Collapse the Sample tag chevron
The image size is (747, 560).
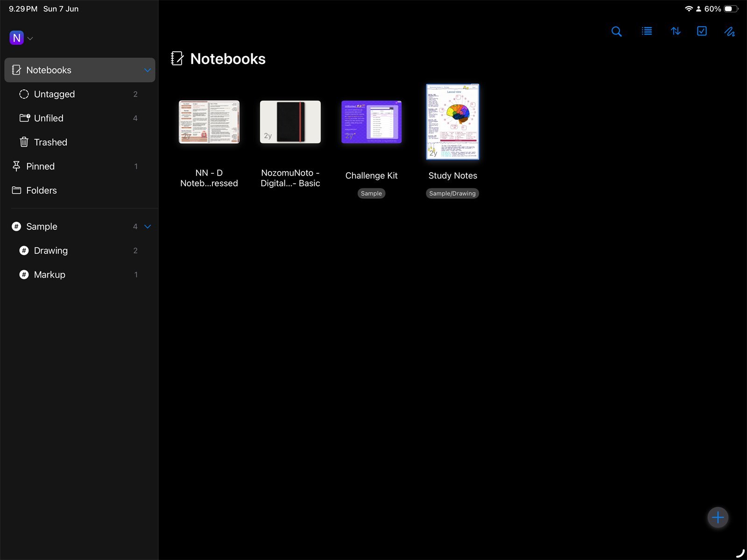tap(148, 227)
